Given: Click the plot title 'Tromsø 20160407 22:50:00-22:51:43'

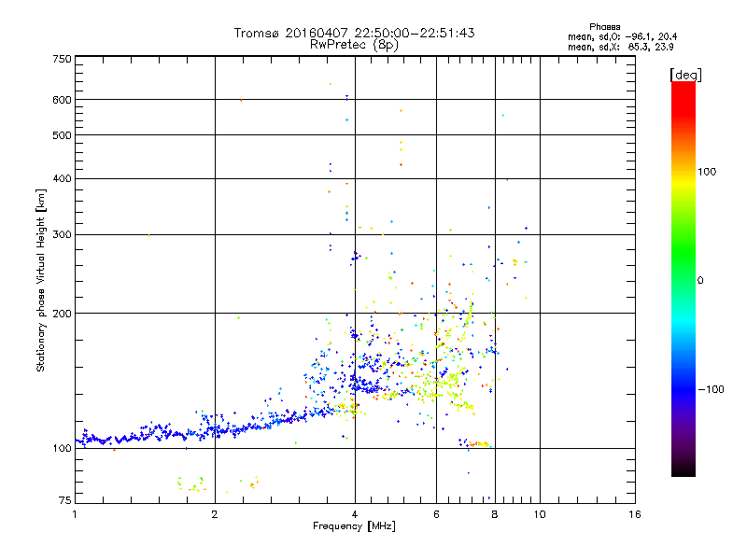Looking at the screenshot, I should (x=355, y=33).
